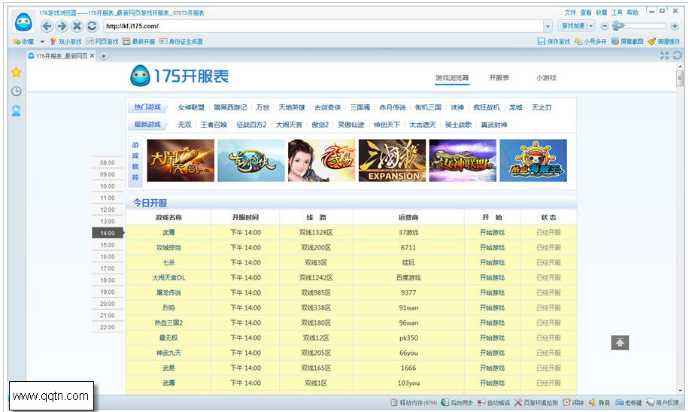
Task: Click the gray back-to-top arrow button
Action: pyautogui.click(x=620, y=343)
